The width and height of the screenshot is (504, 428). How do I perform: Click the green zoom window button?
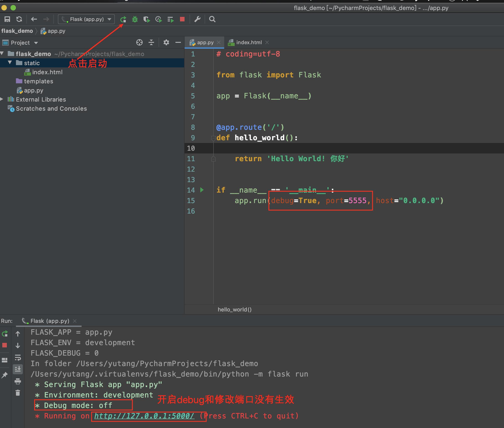click(x=13, y=8)
